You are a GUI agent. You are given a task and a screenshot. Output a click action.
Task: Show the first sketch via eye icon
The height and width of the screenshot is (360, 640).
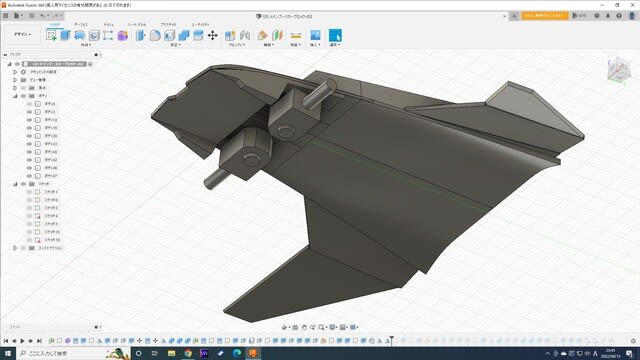(29, 192)
